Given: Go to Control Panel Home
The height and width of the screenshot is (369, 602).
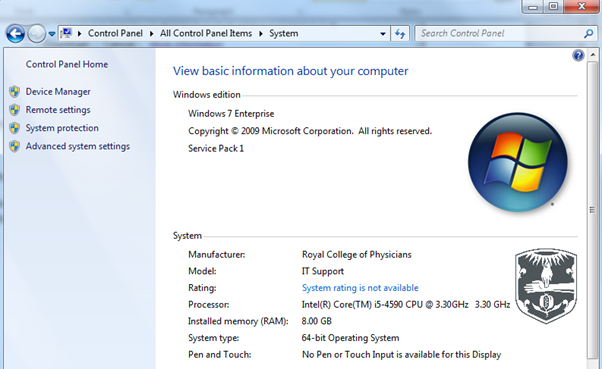Looking at the screenshot, I should [x=67, y=64].
